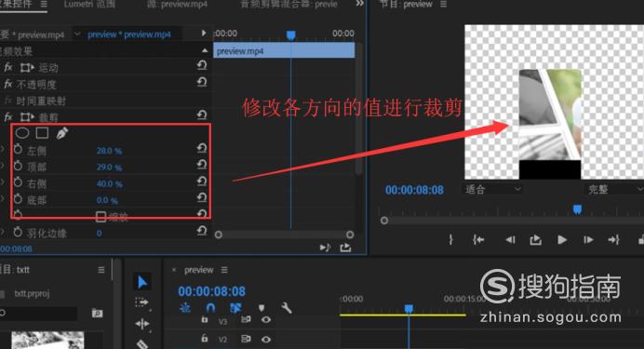Viewport: 644px width, 349px height.
Task: Go to Out point in program monitor
Action: pyautogui.click(x=613, y=239)
